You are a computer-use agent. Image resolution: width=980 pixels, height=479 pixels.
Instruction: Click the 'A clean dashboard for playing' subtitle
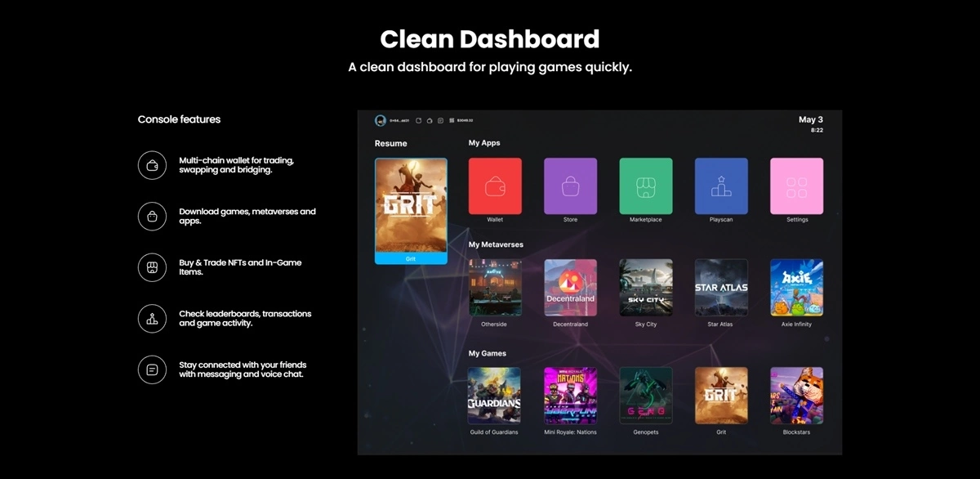(x=490, y=67)
